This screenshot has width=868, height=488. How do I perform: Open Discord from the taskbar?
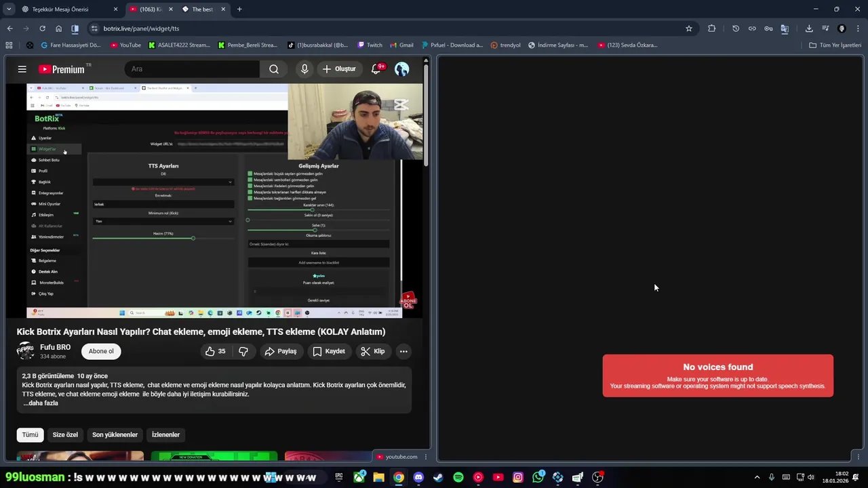tap(418, 477)
